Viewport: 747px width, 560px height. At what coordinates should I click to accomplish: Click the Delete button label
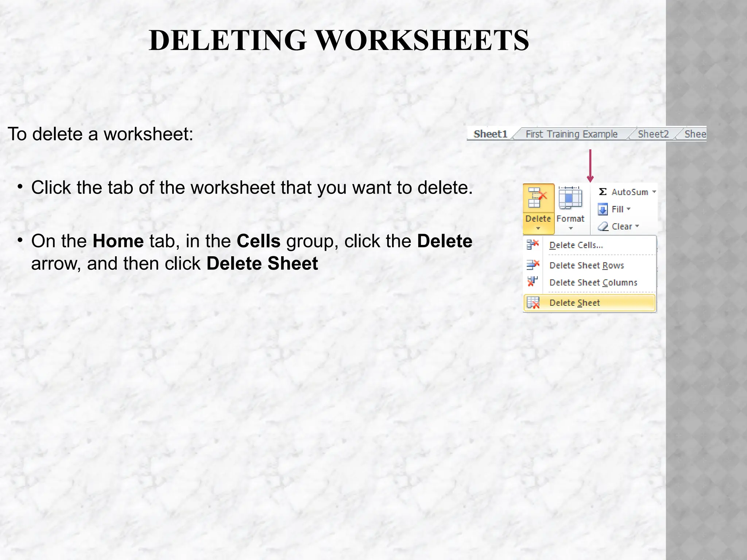coord(538,218)
